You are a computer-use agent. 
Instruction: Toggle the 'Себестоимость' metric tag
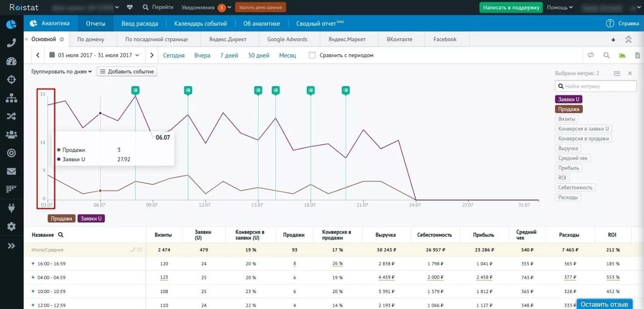575,187
